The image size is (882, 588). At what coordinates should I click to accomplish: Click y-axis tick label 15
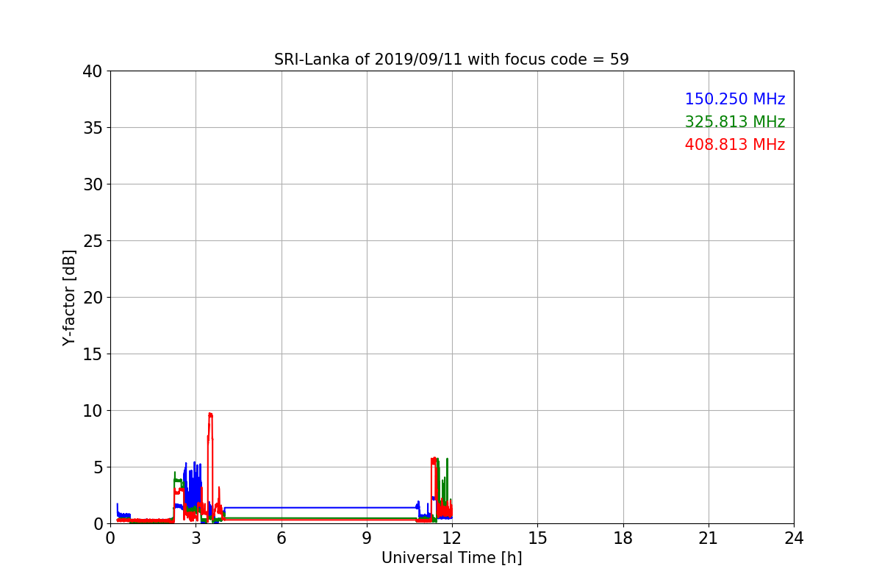[93, 354]
